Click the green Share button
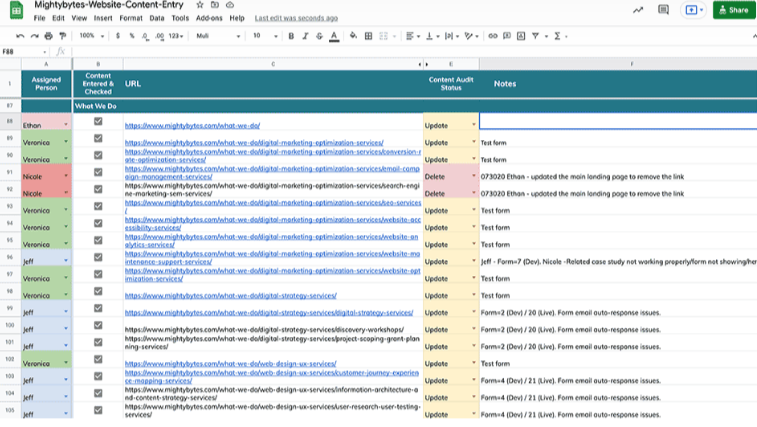 (x=733, y=10)
